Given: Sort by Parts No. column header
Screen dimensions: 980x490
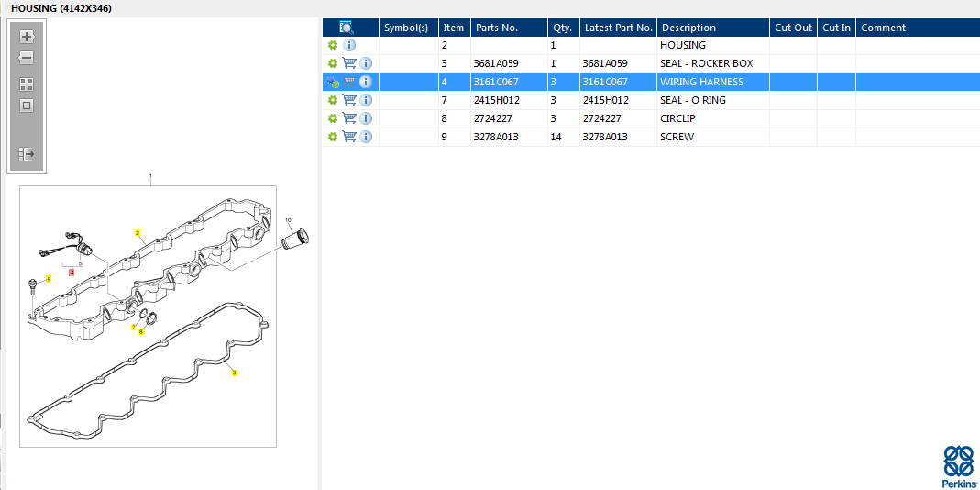Looking at the screenshot, I should (509, 28).
